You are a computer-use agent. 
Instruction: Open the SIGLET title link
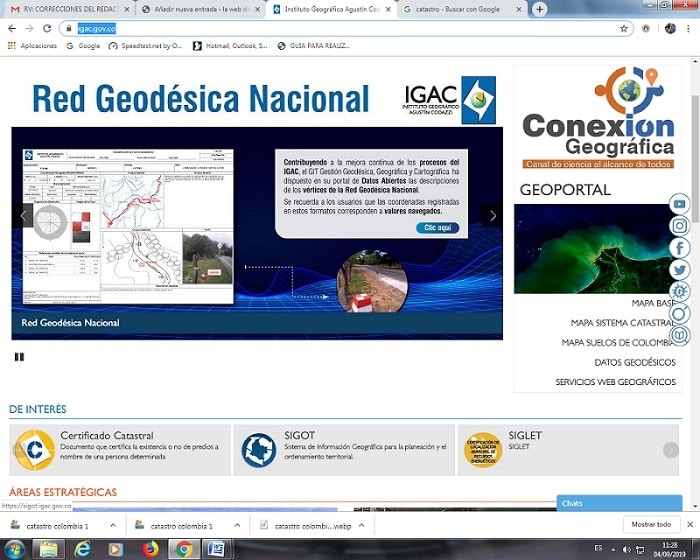(x=525, y=435)
